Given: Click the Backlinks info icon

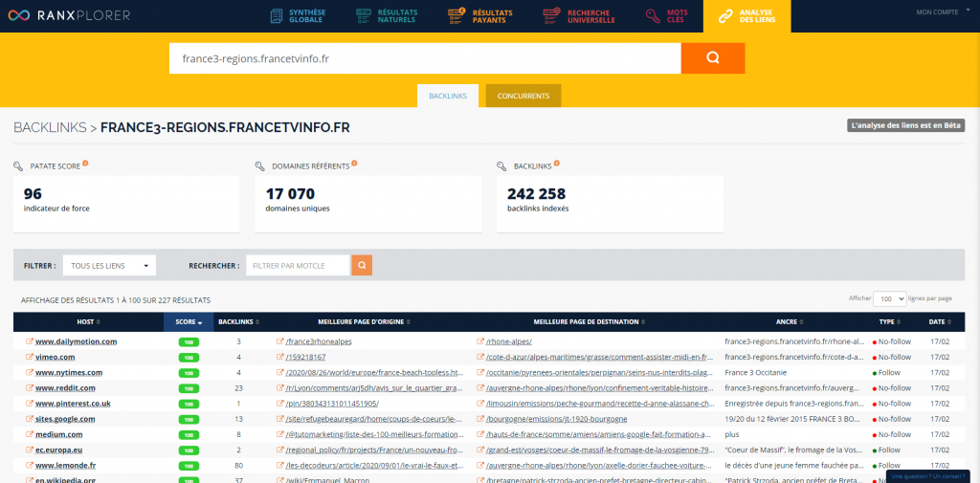Looking at the screenshot, I should click(556, 164).
